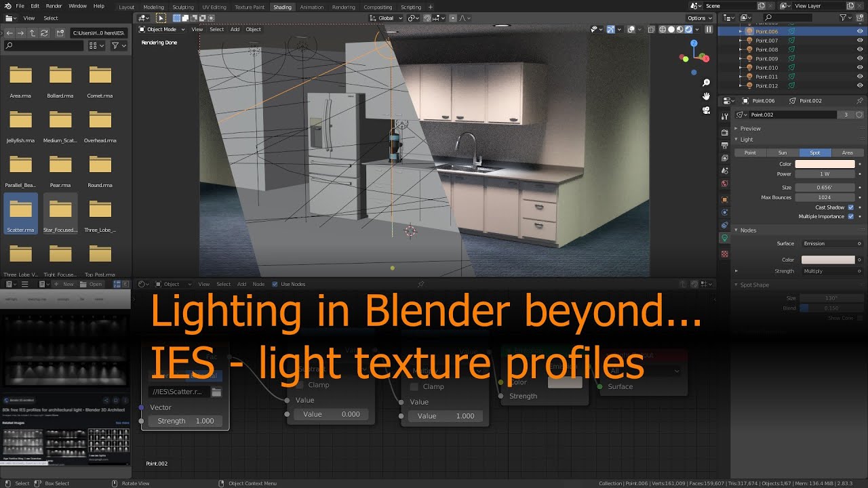Click New button in image editor
This screenshot has width=868, height=488.
(64, 284)
